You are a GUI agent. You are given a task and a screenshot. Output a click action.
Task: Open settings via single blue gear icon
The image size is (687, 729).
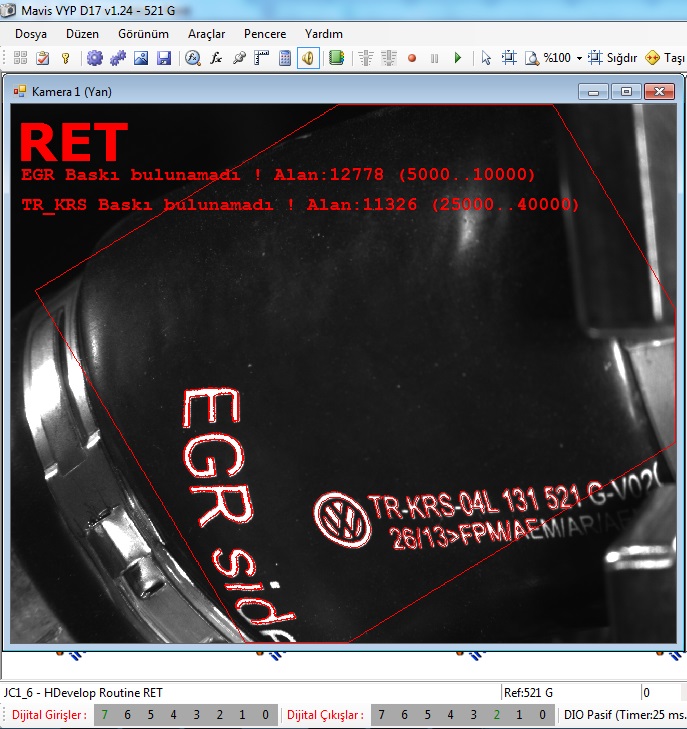(x=95, y=58)
